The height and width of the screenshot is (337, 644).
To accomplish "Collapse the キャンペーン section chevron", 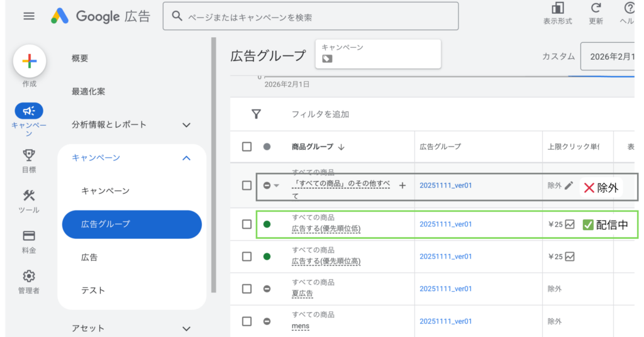I will click(x=186, y=158).
